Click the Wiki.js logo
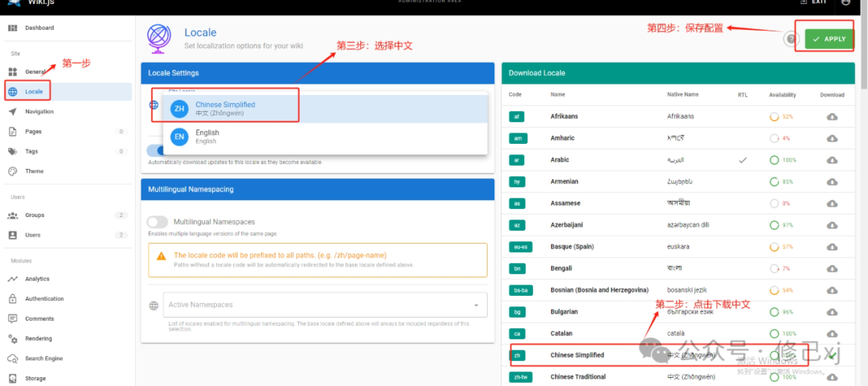 click(15, 2)
